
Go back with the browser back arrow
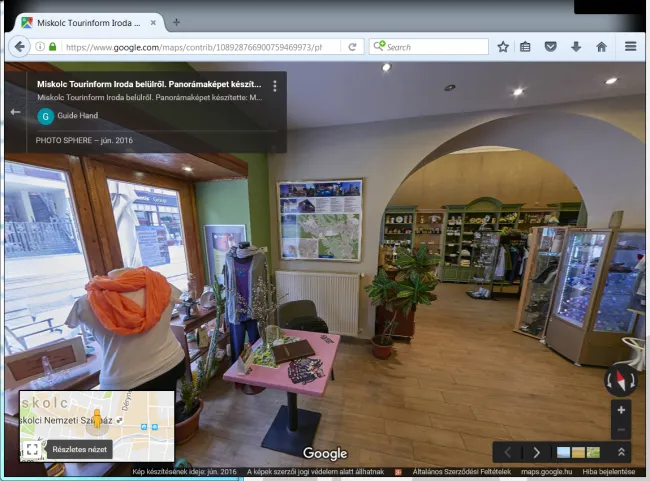click(x=19, y=46)
